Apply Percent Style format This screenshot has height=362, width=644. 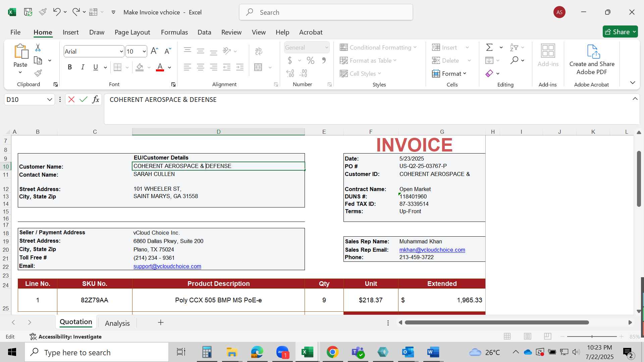[311, 60]
